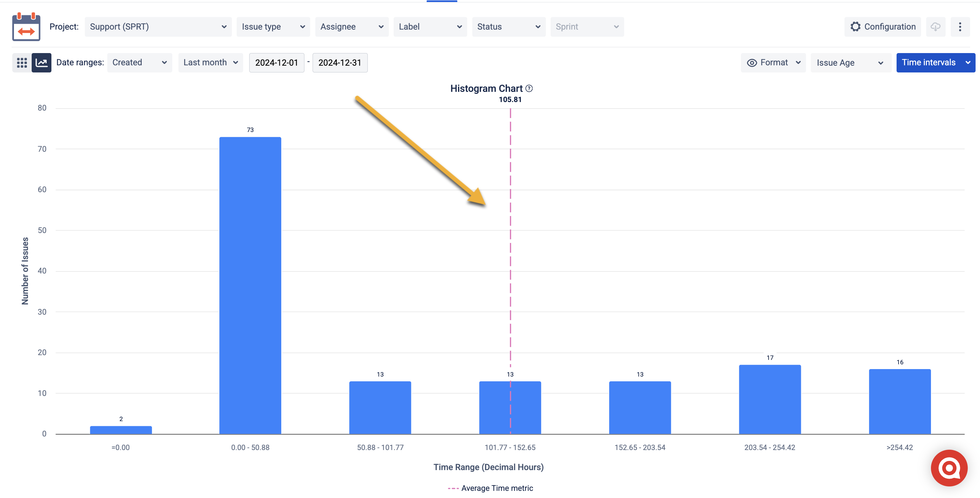Image resolution: width=980 pixels, height=498 pixels.
Task: Expand the Assignee filter dropdown
Action: pos(351,27)
